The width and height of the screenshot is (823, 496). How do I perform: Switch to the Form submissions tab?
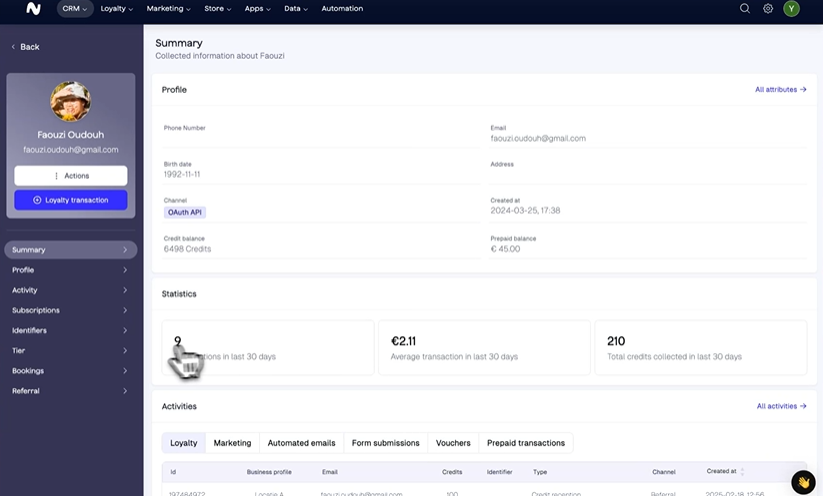pyautogui.click(x=386, y=443)
